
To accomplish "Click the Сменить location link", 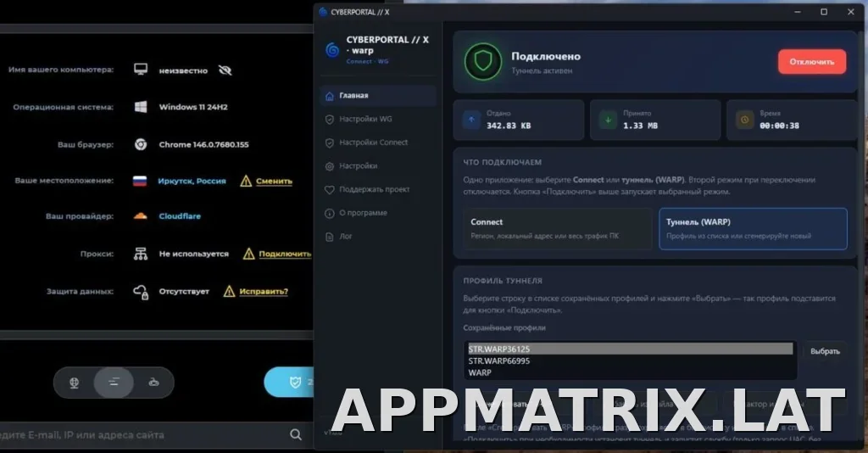I will coord(274,181).
